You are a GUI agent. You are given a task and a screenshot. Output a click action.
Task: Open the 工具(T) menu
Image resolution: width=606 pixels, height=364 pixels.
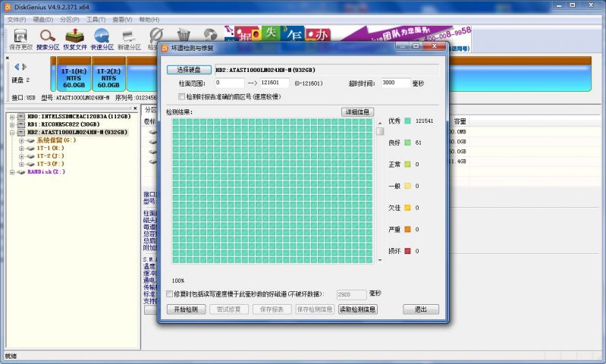96,19
